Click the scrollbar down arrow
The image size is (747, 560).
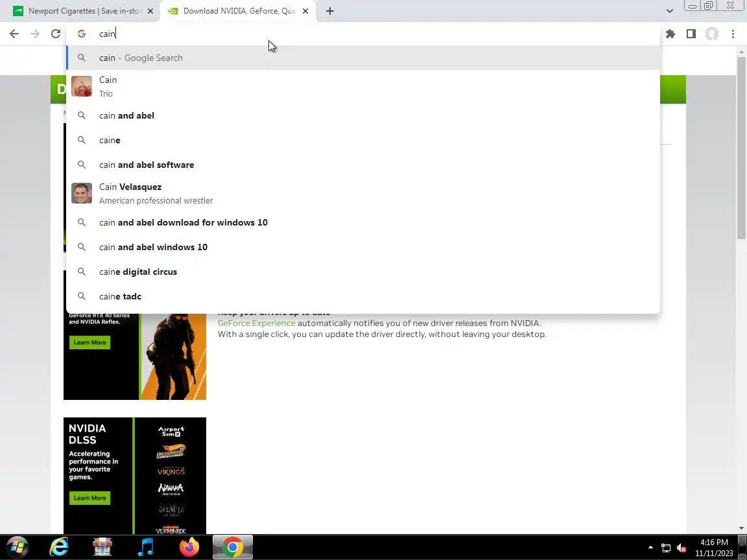pos(741,528)
